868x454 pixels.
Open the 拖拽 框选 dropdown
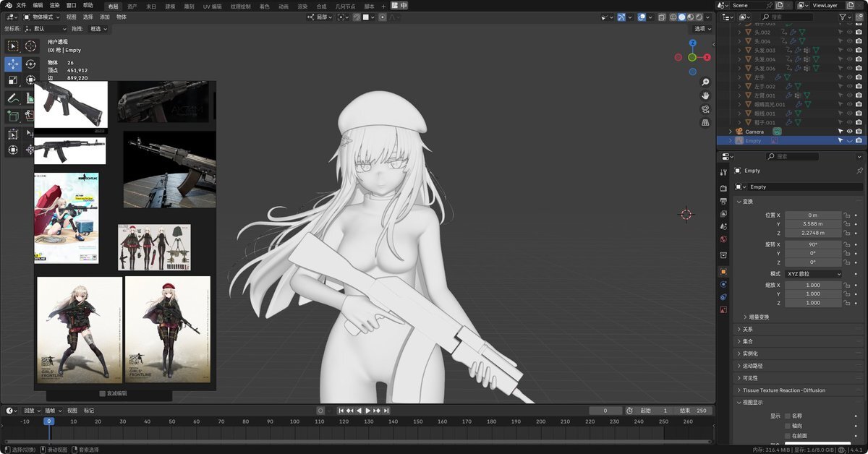98,29
